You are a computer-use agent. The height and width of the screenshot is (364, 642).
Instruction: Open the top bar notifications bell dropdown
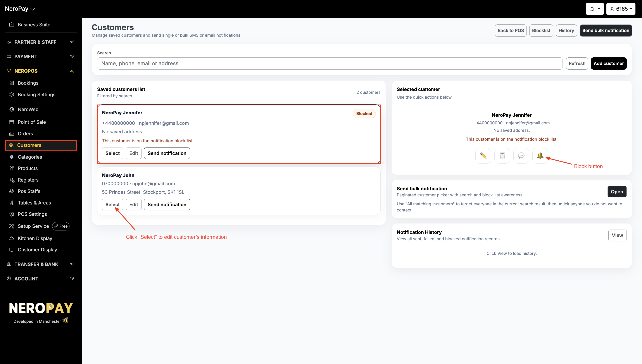tap(594, 9)
